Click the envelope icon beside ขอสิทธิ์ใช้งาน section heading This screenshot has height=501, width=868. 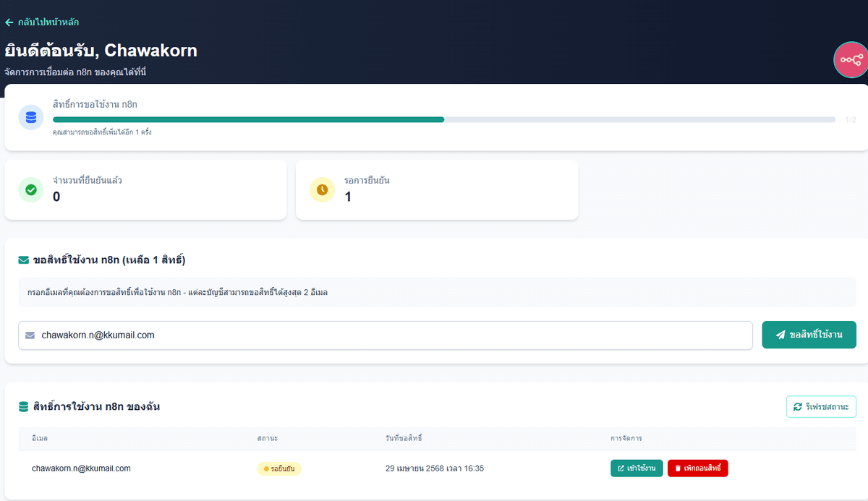tap(22, 260)
